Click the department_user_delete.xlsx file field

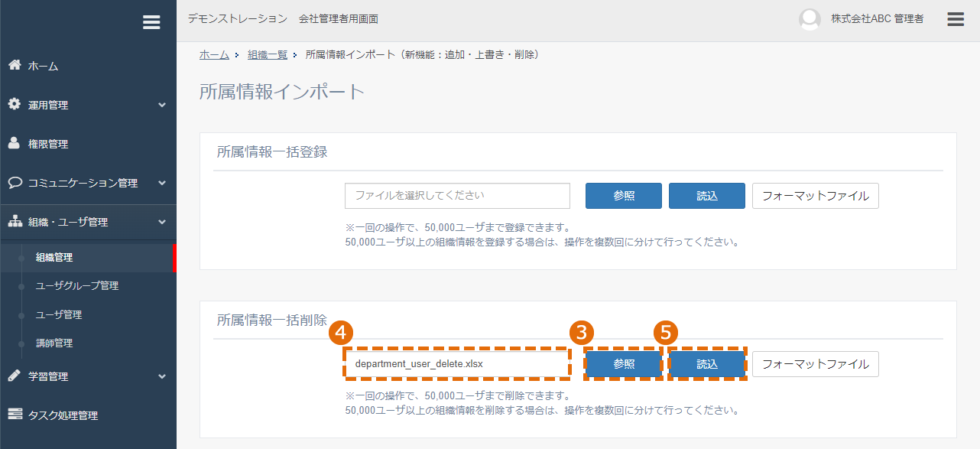[x=458, y=364]
